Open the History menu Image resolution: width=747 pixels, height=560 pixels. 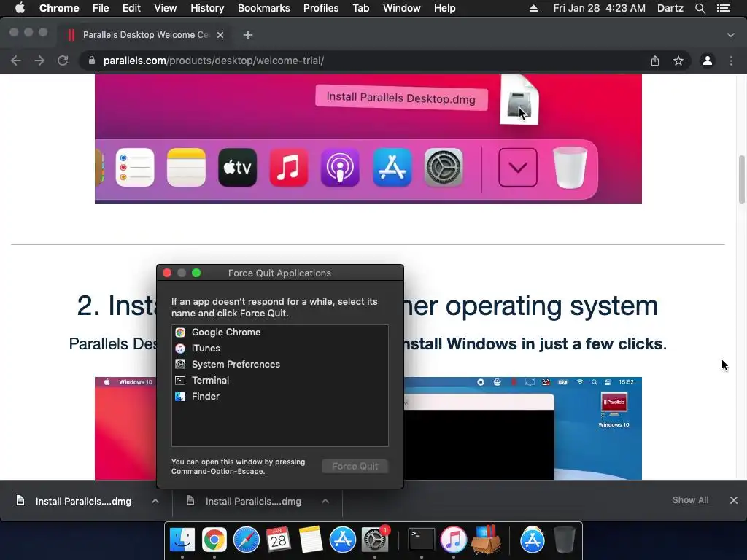pyautogui.click(x=207, y=8)
